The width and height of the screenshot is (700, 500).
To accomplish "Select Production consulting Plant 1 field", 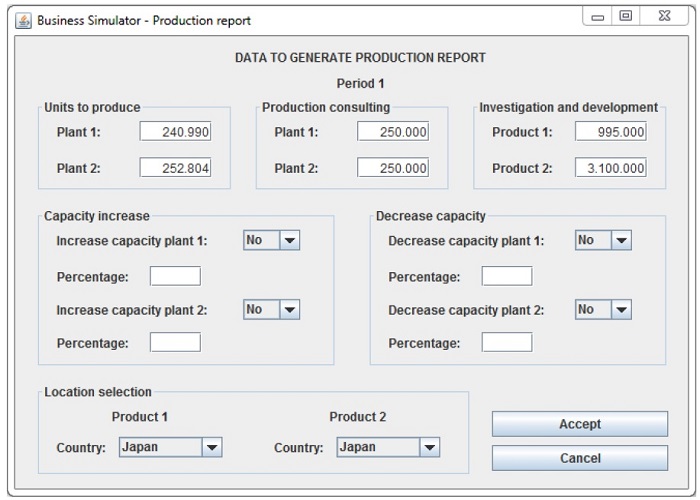I will pyautogui.click(x=392, y=132).
